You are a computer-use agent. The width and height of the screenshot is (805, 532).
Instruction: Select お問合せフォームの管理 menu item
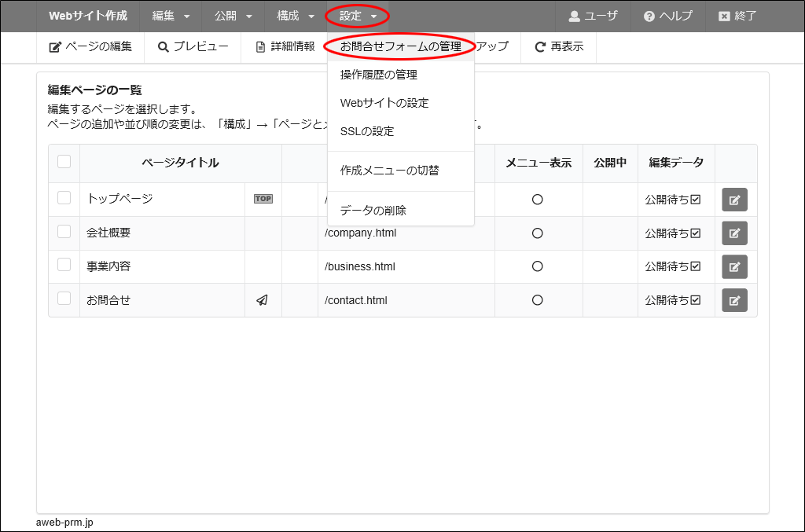click(400, 47)
